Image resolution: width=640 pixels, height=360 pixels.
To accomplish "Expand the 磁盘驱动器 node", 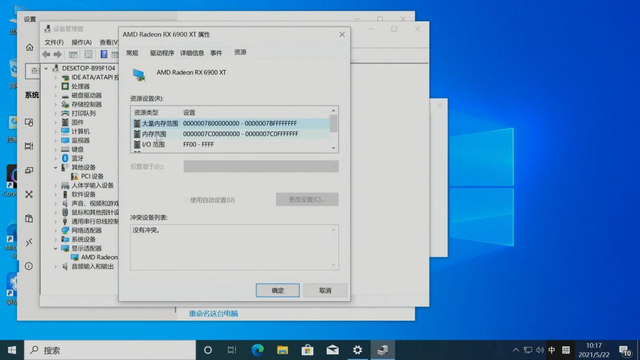I will pyautogui.click(x=56, y=95).
